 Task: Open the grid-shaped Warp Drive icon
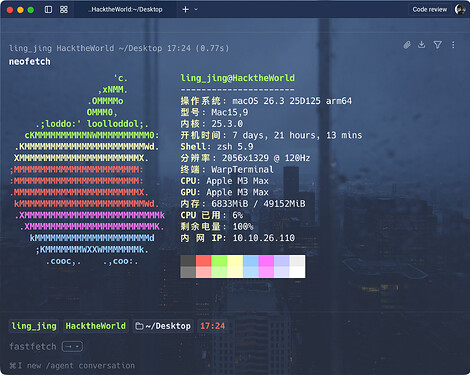[x=64, y=10]
